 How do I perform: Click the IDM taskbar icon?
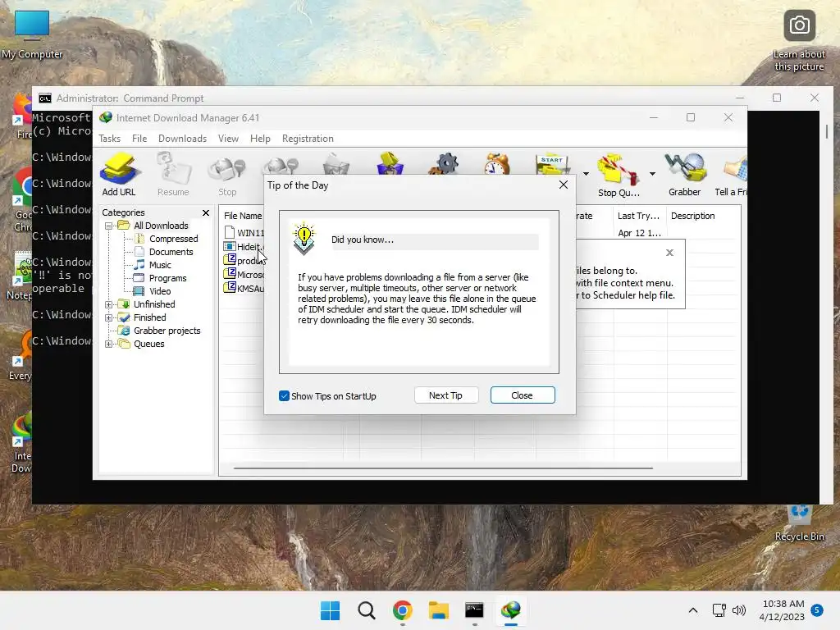(510, 610)
